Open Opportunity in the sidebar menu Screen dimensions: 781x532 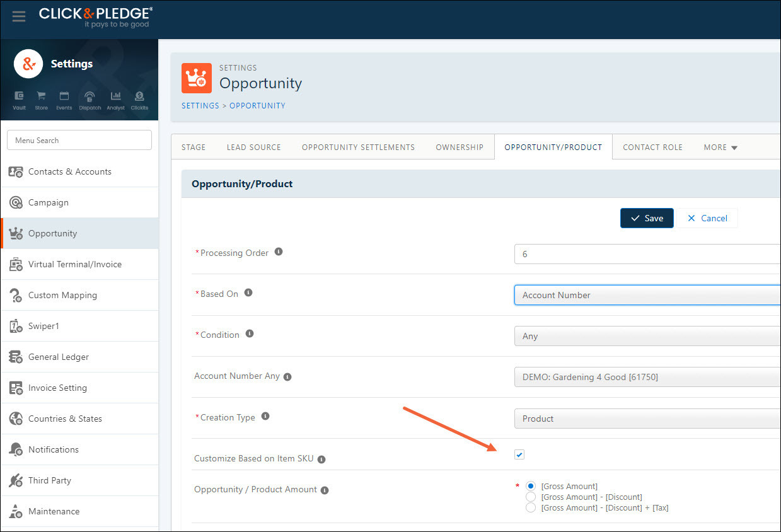[79, 233]
